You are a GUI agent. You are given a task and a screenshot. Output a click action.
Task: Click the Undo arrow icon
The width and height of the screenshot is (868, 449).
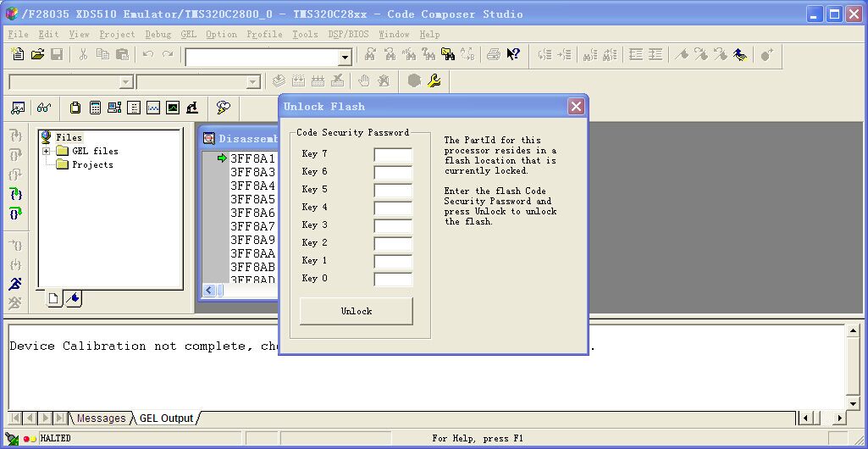pyautogui.click(x=148, y=54)
